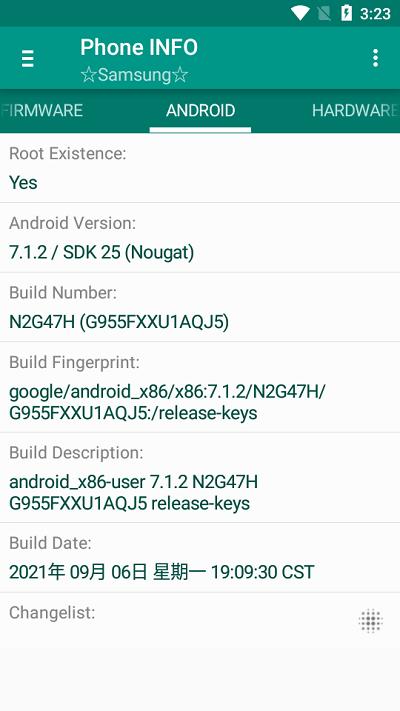Tap the no-SIM signal icon
The width and height of the screenshot is (400, 711).
point(324,13)
